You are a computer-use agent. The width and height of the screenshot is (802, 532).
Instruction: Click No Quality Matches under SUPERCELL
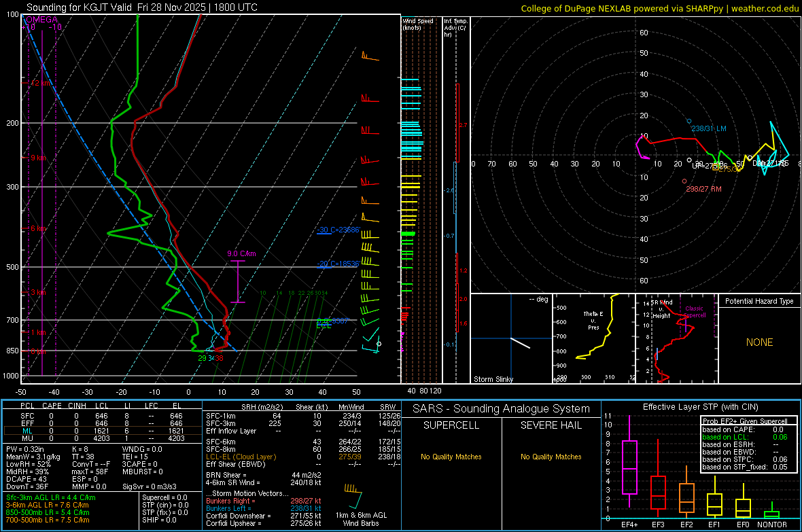point(451,457)
